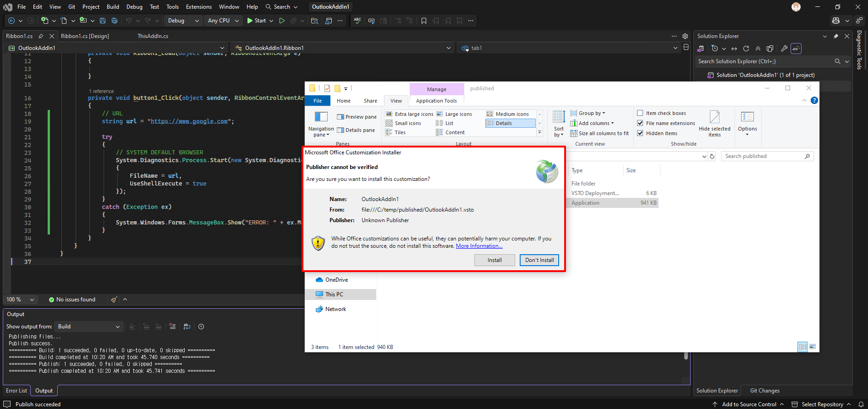Expand Add columns dropdown in Explorer ribbon
Viewport: 868px width, 409px height.
pos(592,123)
